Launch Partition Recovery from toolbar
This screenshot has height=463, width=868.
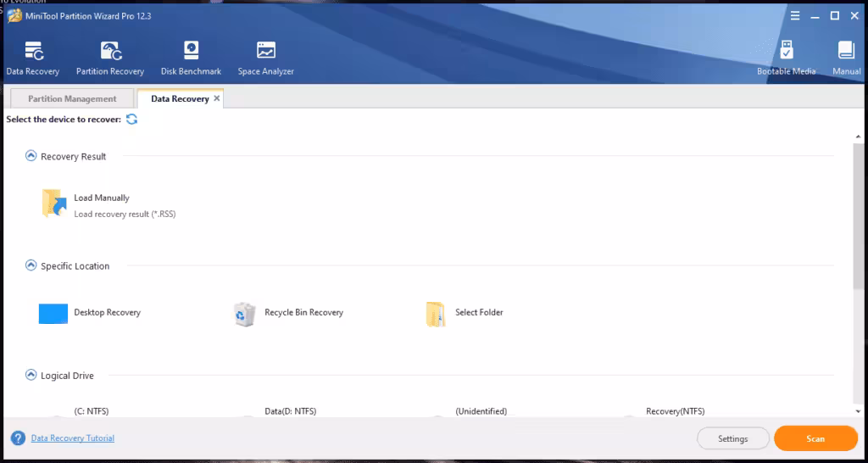(110, 59)
